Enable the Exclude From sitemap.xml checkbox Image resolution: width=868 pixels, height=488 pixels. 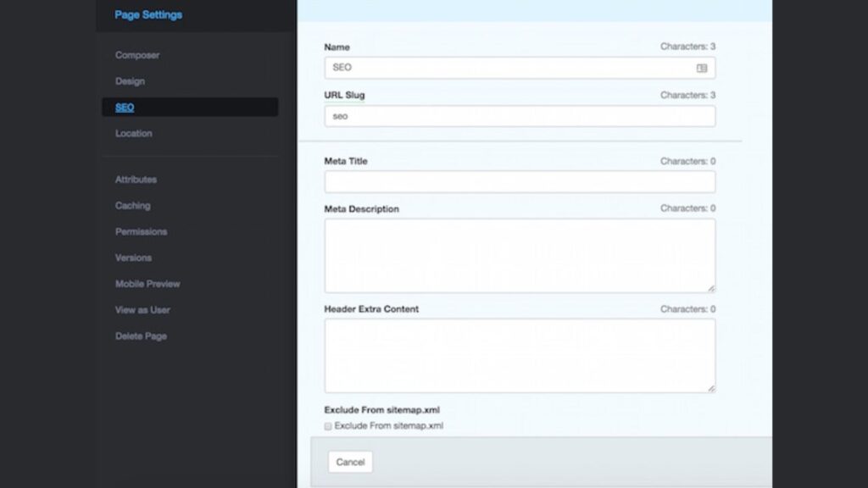coord(328,426)
